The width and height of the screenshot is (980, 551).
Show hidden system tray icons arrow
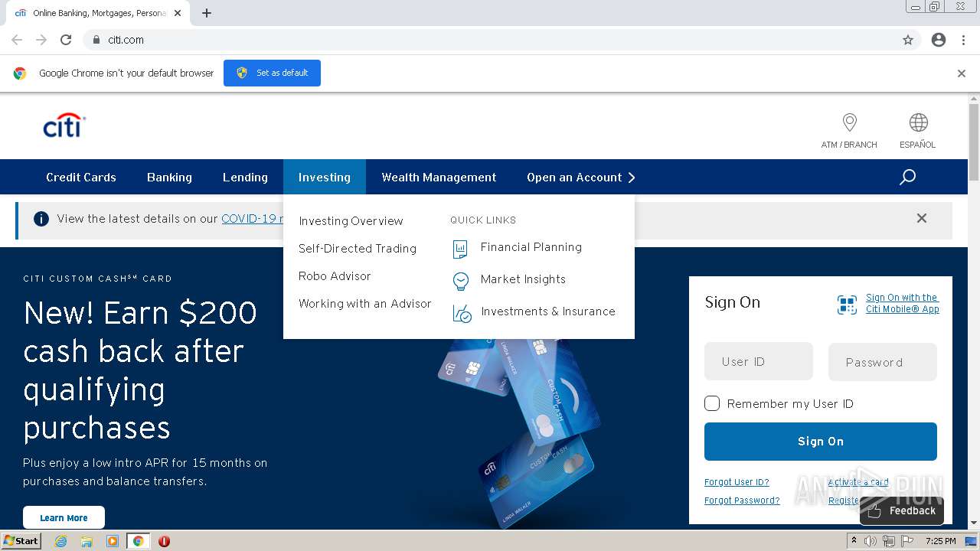[x=854, y=541]
